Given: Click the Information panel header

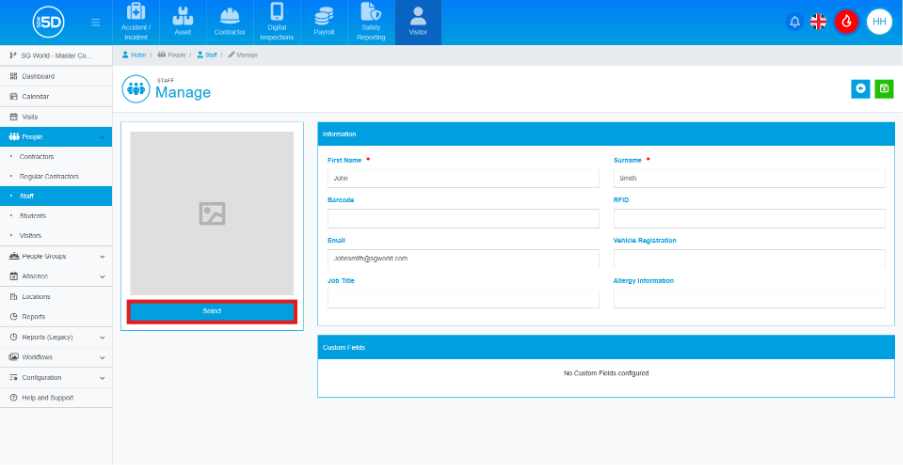Looking at the screenshot, I should [x=606, y=134].
